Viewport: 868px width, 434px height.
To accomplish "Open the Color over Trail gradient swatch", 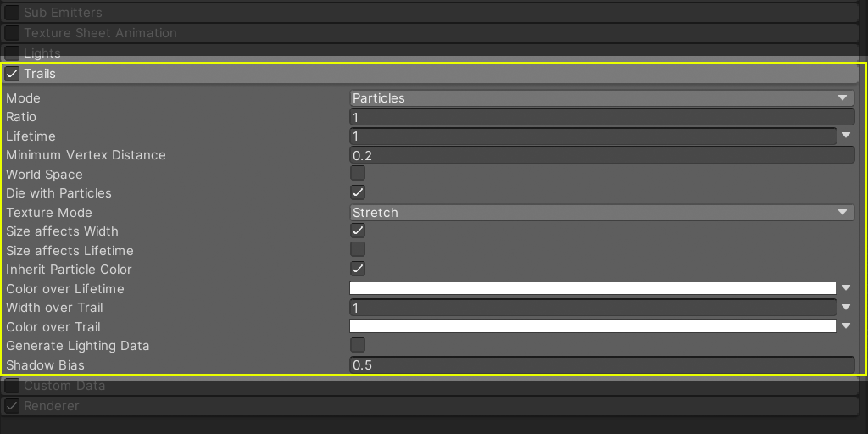I will pos(593,326).
